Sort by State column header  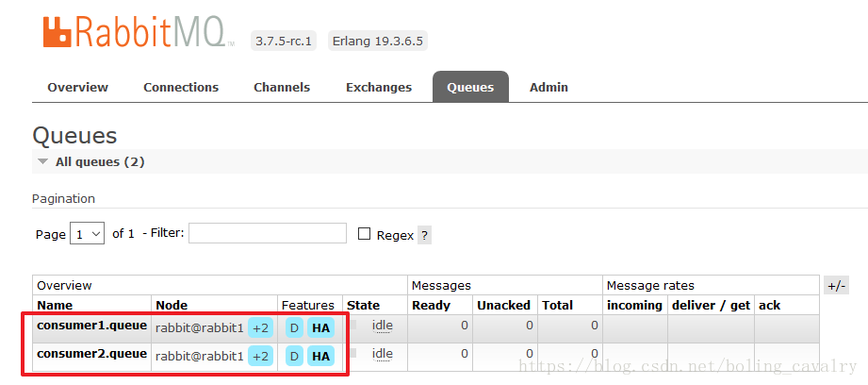pyautogui.click(x=363, y=305)
